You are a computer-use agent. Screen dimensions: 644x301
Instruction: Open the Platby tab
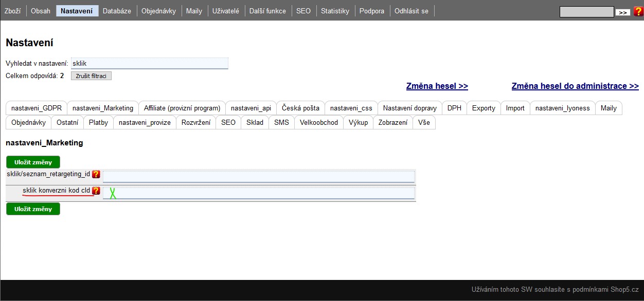coord(99,122)
